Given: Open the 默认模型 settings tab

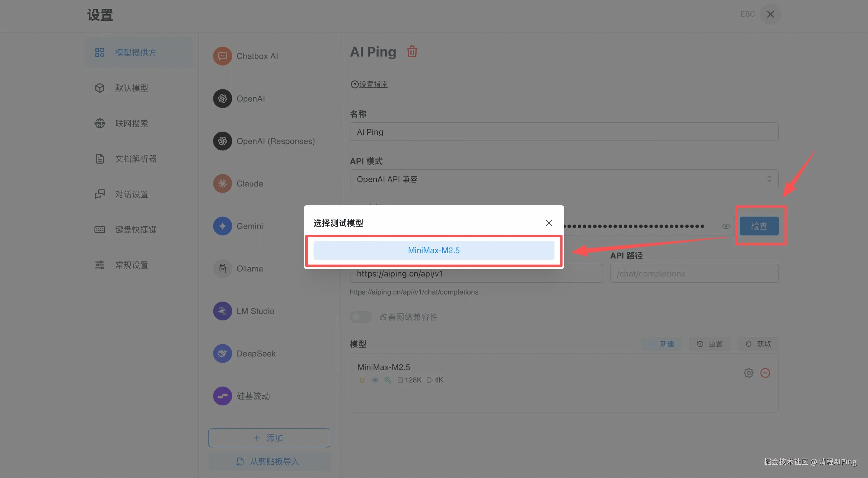Looking at the screenshot, I should [131, 88].
